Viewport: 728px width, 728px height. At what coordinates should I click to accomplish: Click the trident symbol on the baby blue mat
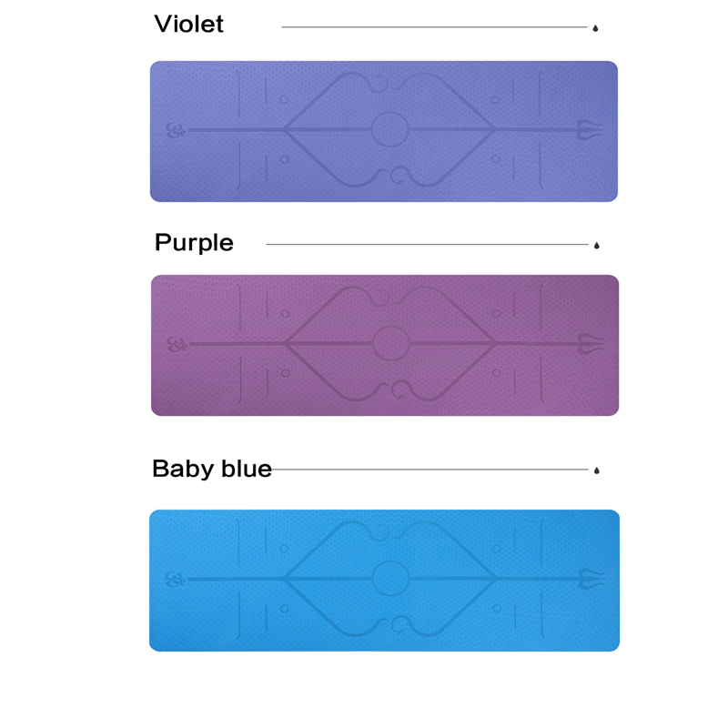(x=591, y=579)
